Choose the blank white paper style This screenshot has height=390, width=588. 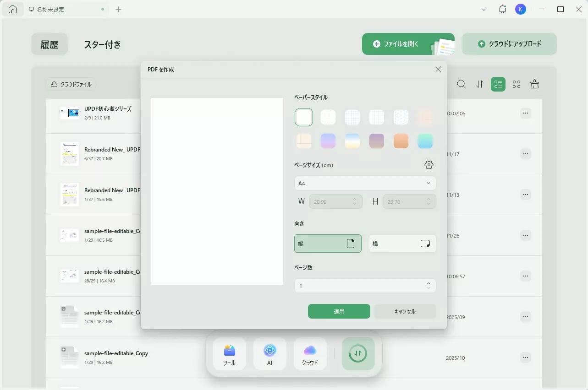tap(304, 117)
